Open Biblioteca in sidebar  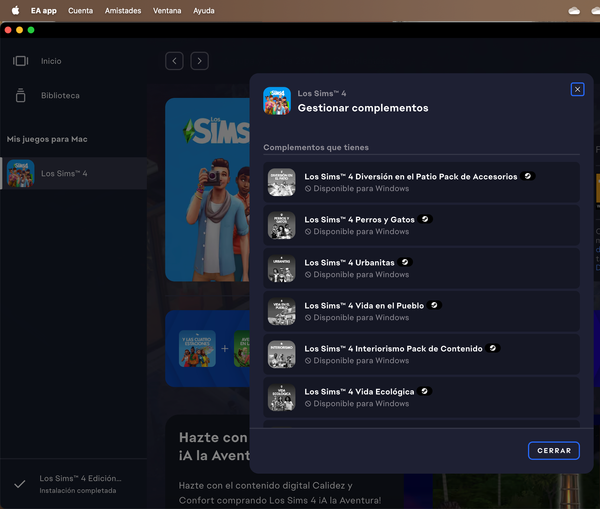click(x=59, y=96)
